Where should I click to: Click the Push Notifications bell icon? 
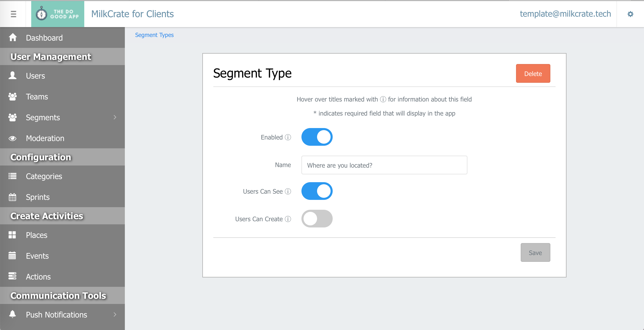[12, 314]
